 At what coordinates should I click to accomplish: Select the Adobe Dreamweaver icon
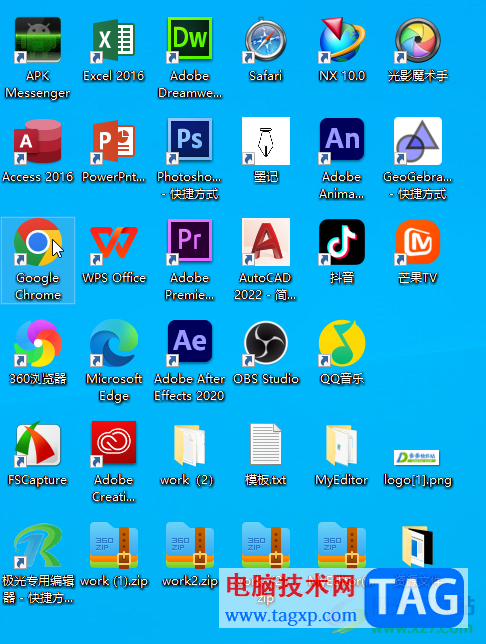coord(190,40)
